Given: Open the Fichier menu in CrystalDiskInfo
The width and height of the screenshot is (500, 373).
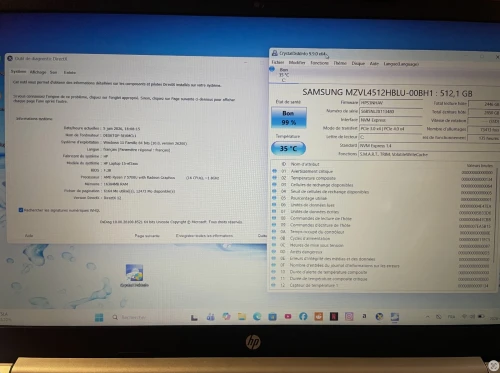Looking at the screenshot, I should pyautogui.click(x=278, y=62).
